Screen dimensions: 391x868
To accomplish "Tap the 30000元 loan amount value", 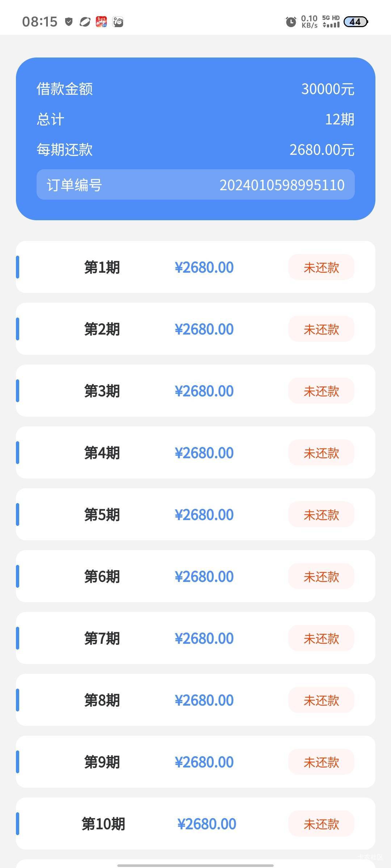I will 328,89.
